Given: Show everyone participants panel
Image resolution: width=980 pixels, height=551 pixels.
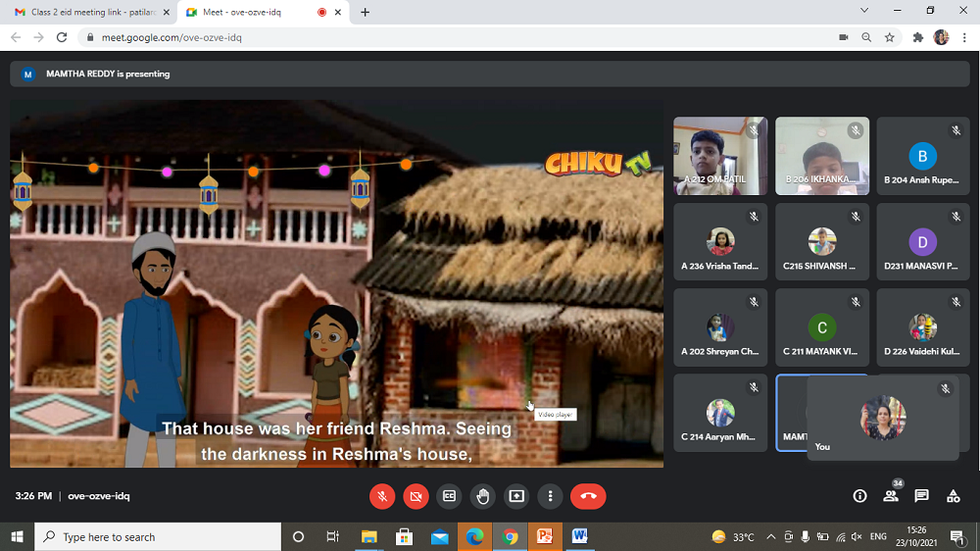Looking at the screenshot, I should coord(891,496).
